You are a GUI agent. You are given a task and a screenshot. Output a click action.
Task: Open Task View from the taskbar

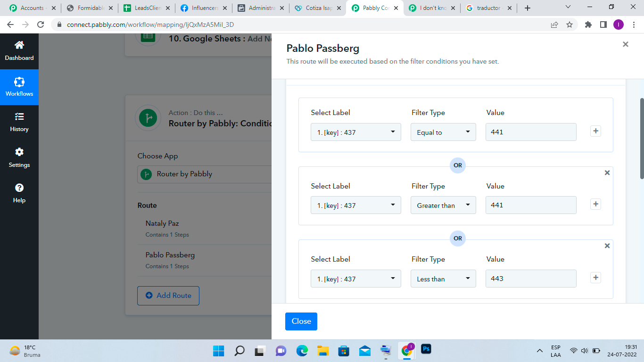click(260, 351)
